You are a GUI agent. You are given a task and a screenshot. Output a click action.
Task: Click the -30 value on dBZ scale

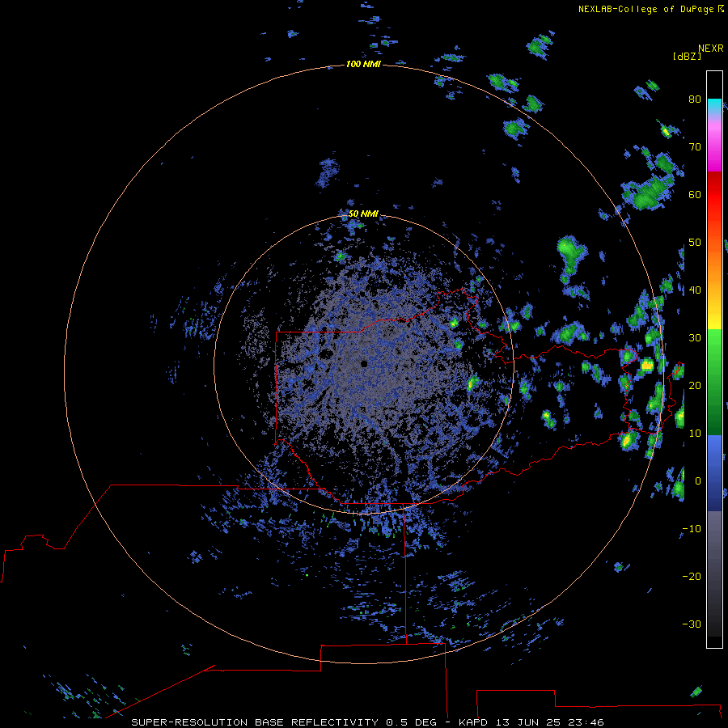(692, 624)
